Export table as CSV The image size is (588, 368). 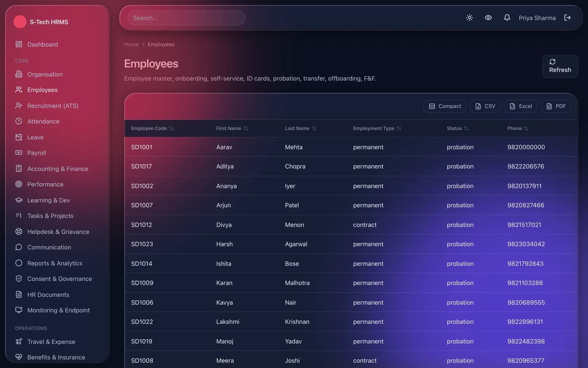pos(485,106)
